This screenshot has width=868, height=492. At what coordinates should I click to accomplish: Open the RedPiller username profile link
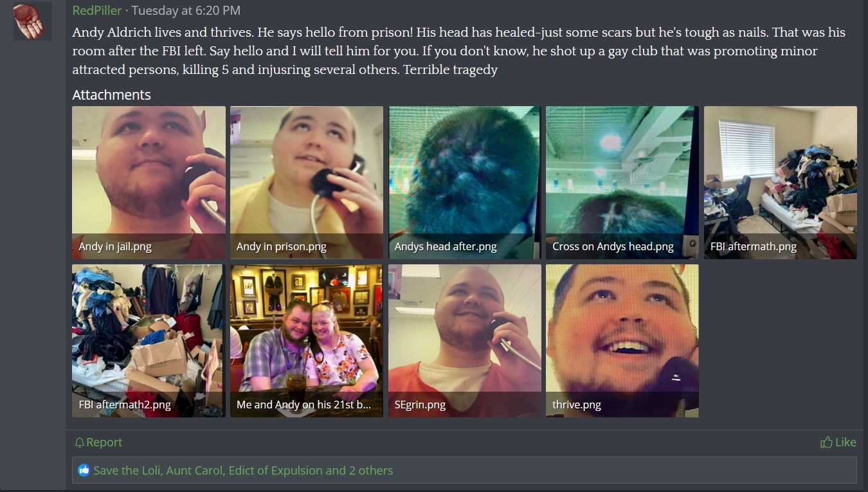pyautogui.click(x=96, y=10)
